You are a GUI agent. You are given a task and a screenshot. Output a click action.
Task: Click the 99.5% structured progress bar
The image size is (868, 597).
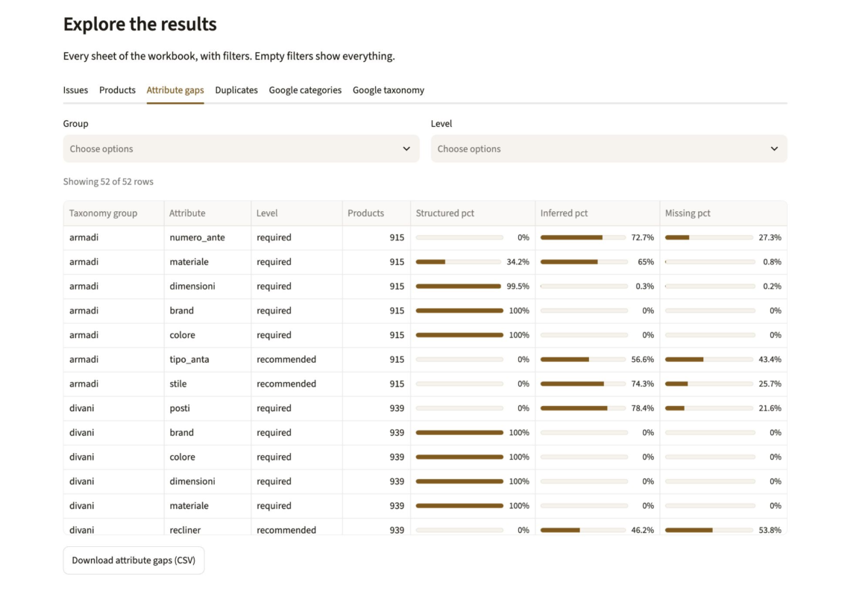(459, 287)
